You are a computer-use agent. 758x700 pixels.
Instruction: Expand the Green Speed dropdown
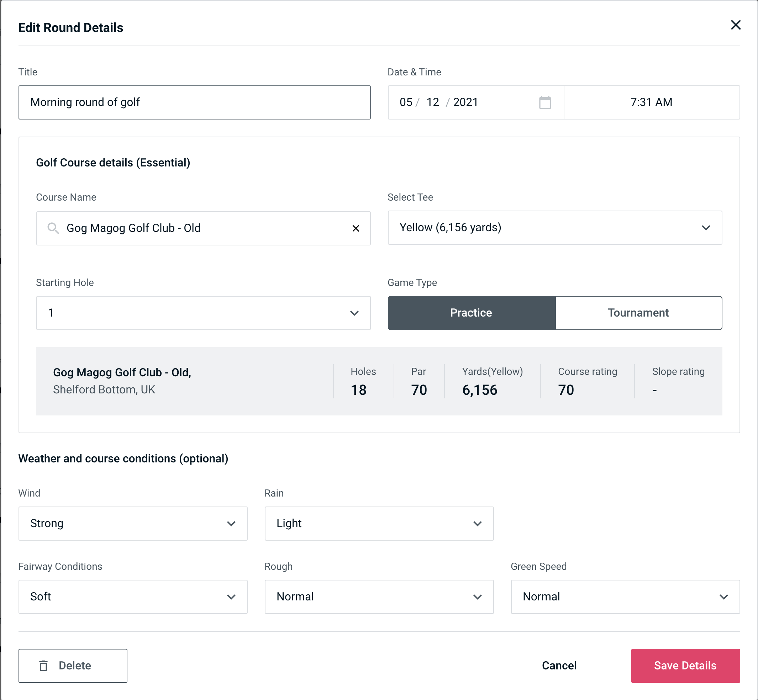point(625,596)
